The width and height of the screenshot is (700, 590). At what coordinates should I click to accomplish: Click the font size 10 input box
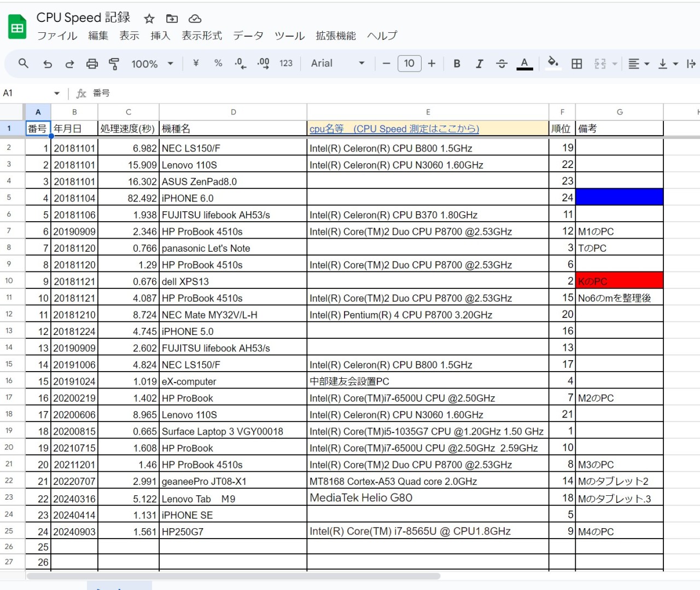(409, 63)
